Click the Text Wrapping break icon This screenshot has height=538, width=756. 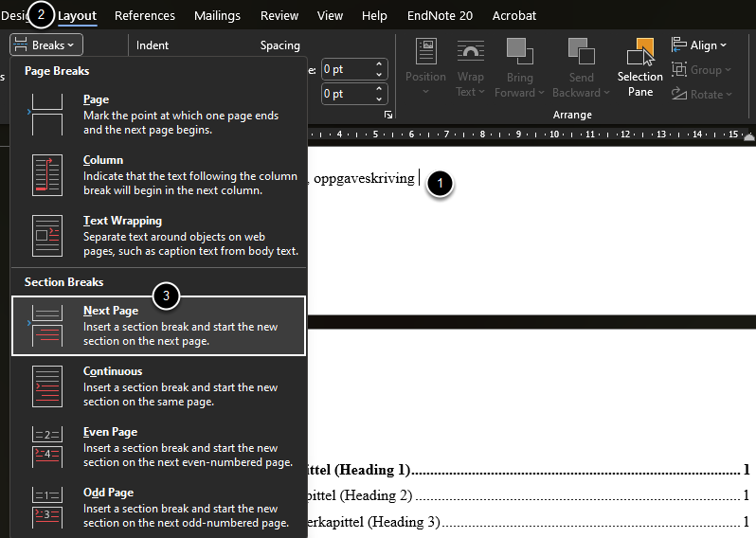46,236
